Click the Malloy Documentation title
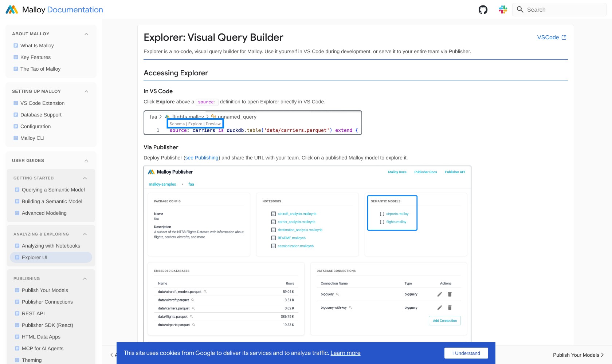This screenshot has height=364, width=612. [63, 10]
